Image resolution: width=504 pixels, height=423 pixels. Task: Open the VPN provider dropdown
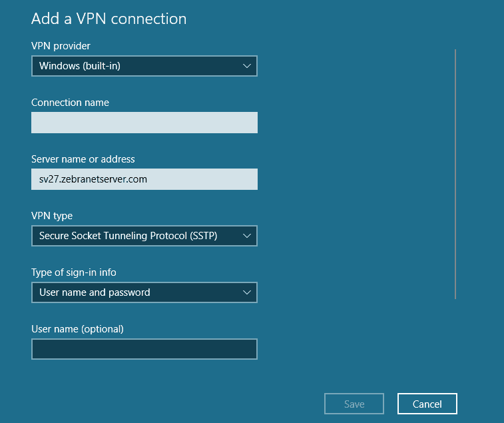pos(144,66)
